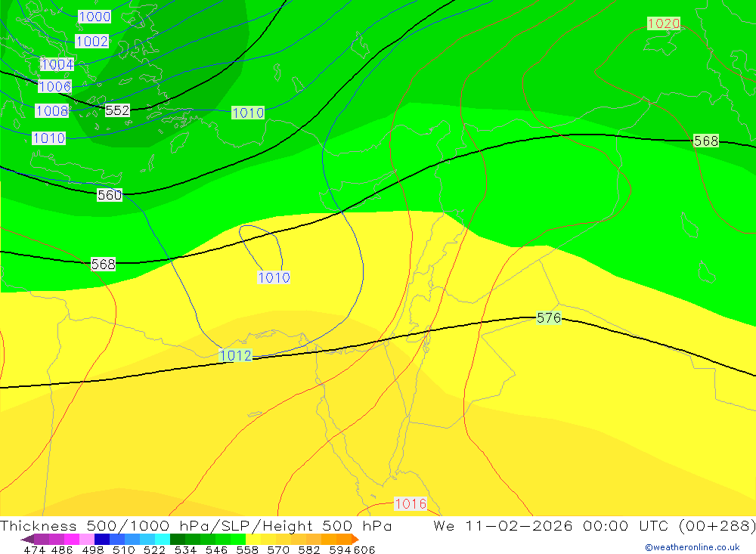Click the dark blue legend swatch
Viewport: 756px width, 554px height.
click(x=102, y=539)
